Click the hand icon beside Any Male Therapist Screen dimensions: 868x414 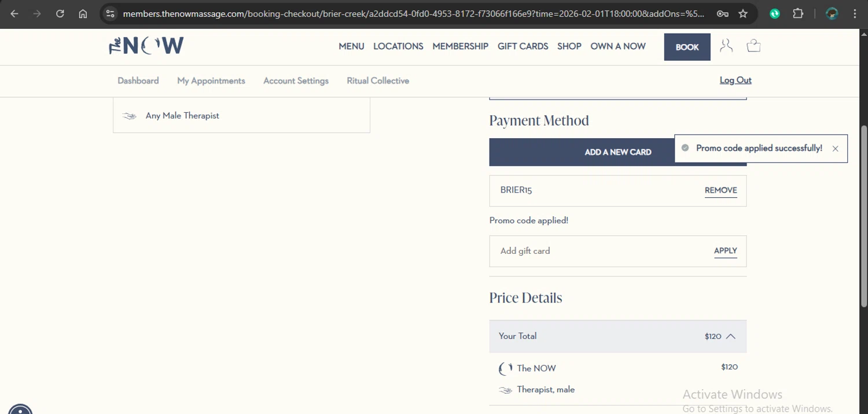point(130,116)
